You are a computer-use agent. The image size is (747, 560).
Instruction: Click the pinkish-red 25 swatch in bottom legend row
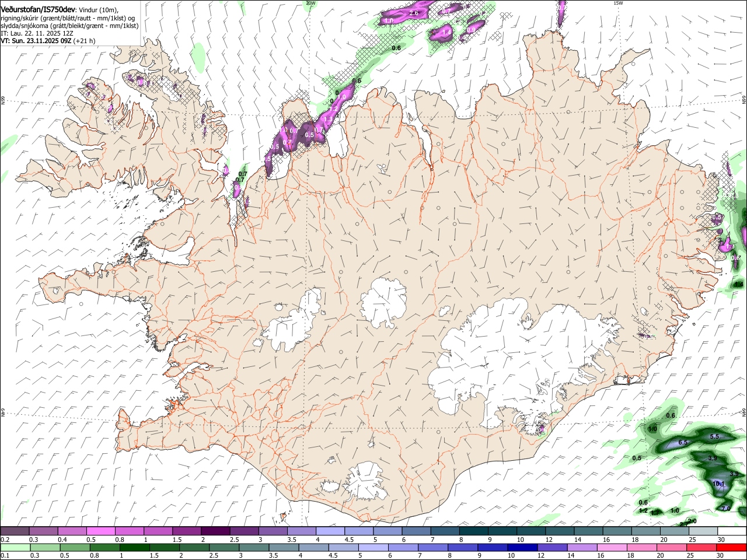click(x=701, y=547)
